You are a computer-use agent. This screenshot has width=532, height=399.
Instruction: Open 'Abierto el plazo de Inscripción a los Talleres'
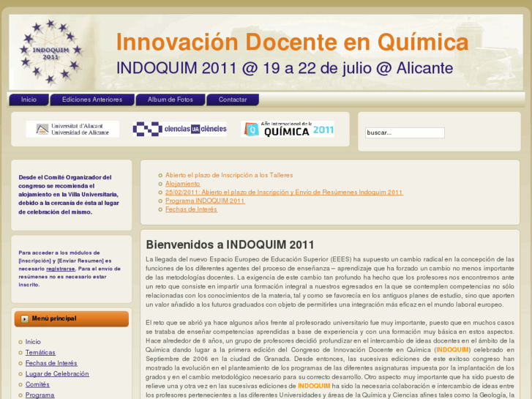[x=229, y=175]
